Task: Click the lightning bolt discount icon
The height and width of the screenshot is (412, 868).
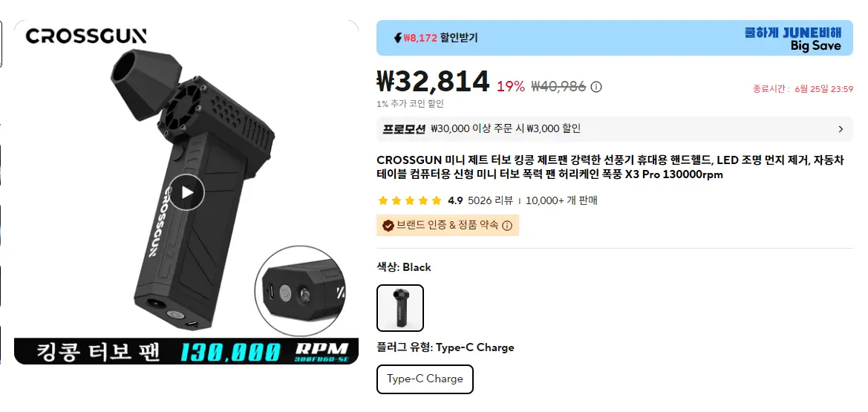Action: coord(397,38)
